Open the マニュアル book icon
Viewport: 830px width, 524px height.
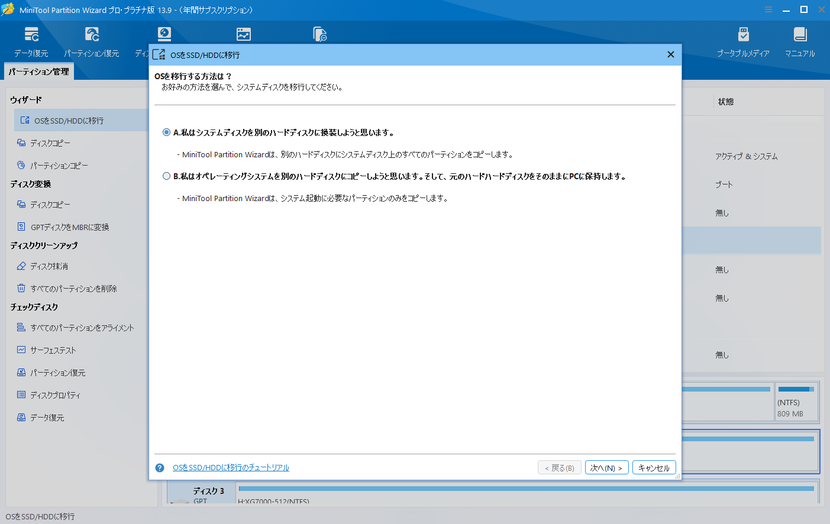(800, 42)
